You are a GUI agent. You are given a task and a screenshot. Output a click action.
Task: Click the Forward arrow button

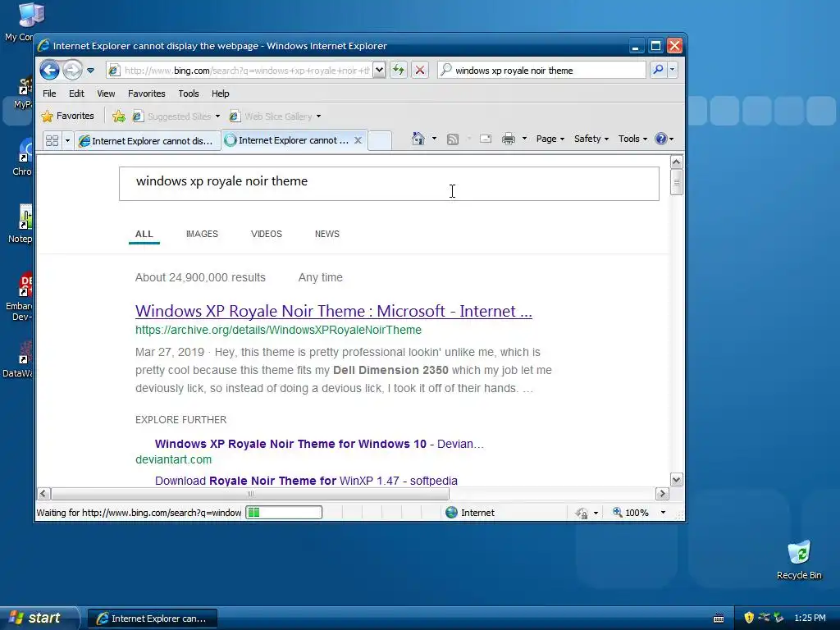(72, 71)
